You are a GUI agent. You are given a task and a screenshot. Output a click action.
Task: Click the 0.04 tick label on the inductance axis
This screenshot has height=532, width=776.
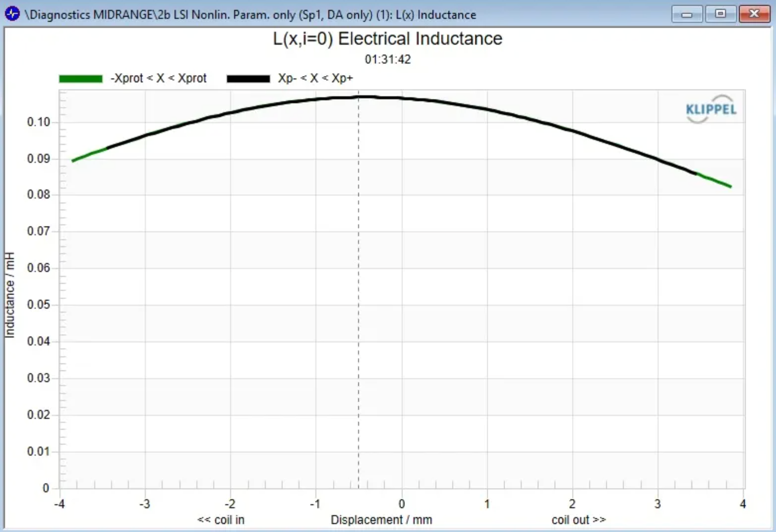39,341
